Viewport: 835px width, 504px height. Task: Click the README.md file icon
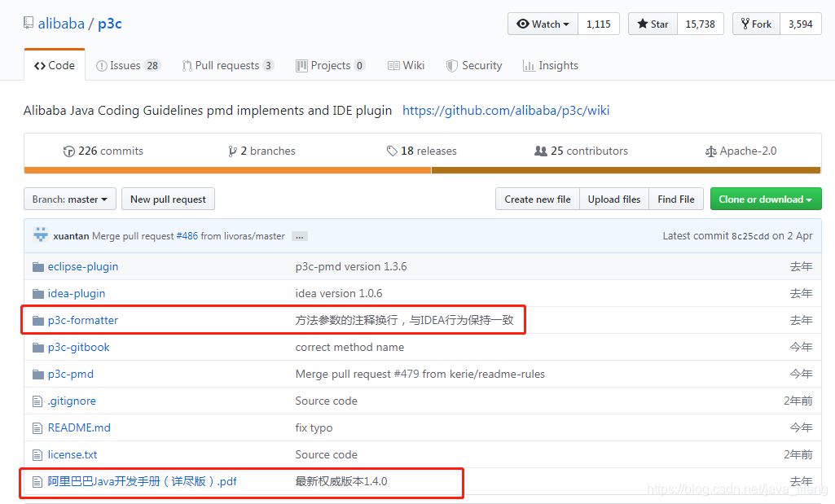(37, 427)
